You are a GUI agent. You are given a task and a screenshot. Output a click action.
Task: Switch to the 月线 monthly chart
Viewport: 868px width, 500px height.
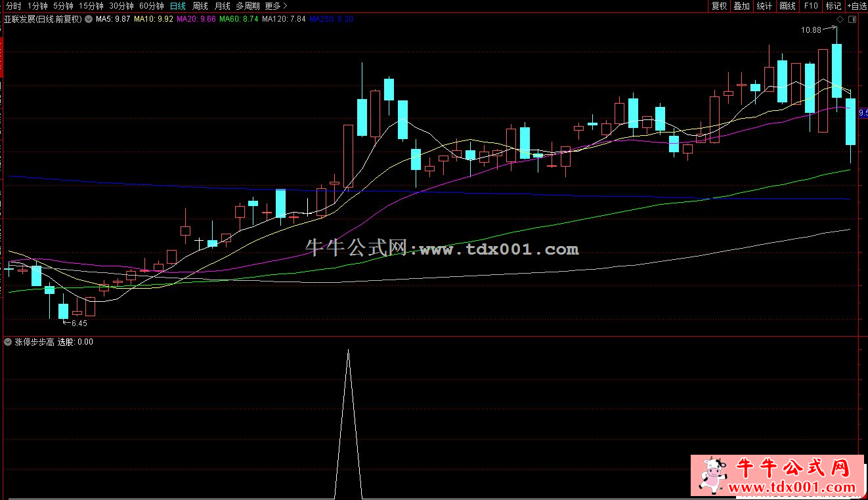point(223,6)
